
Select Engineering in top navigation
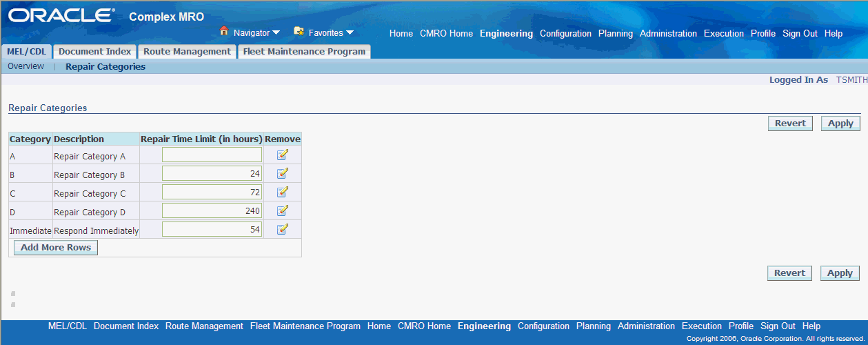[x=506, y=33]
